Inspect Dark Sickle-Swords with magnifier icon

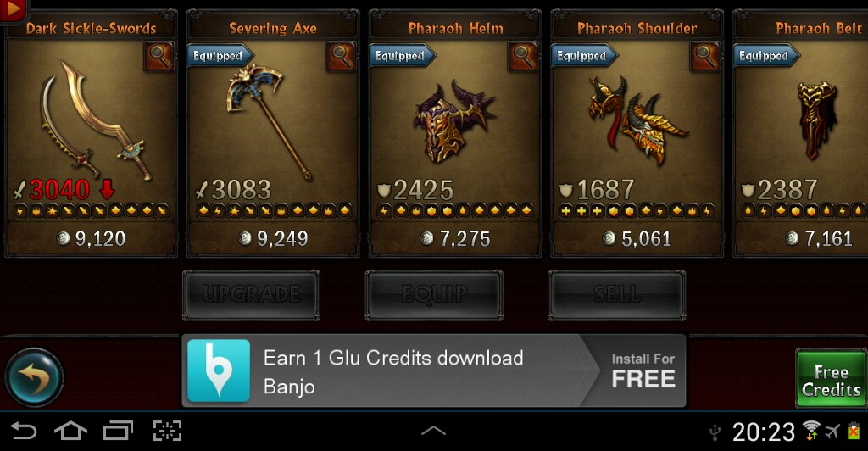point(159,57)
